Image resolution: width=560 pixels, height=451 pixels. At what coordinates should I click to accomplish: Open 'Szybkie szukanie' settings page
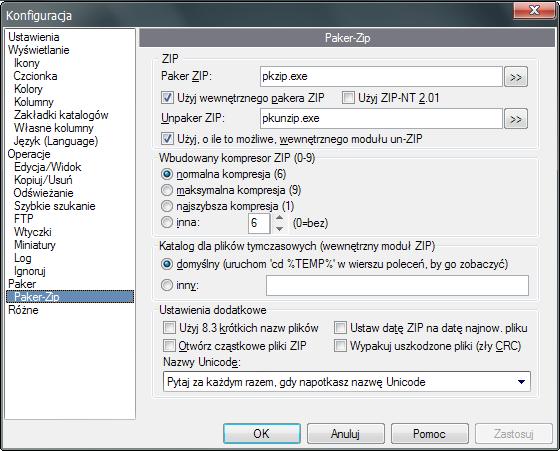(x=55, y=206)
